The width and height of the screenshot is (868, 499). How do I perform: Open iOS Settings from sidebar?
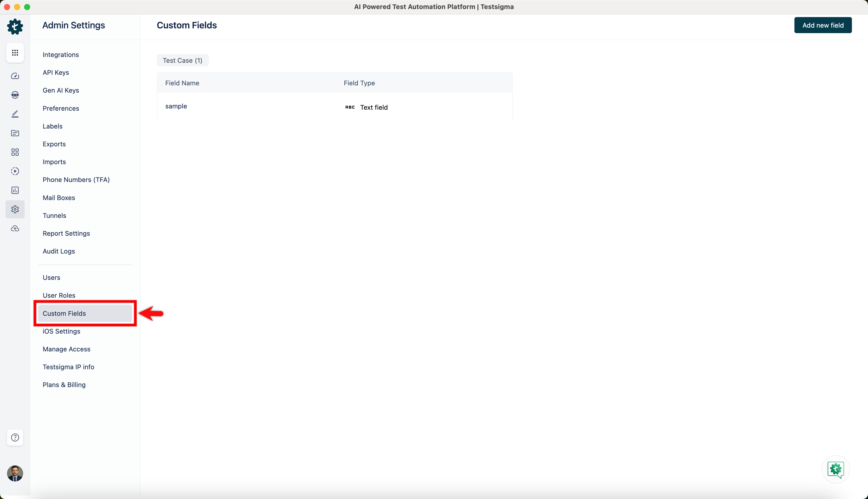coord(61,331)
